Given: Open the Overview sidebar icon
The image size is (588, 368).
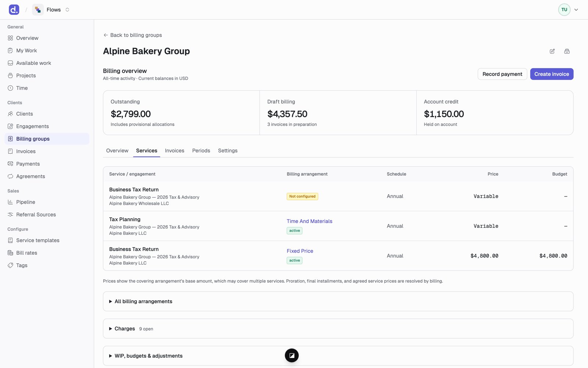Looking at the screenshot, I should 10,38.
